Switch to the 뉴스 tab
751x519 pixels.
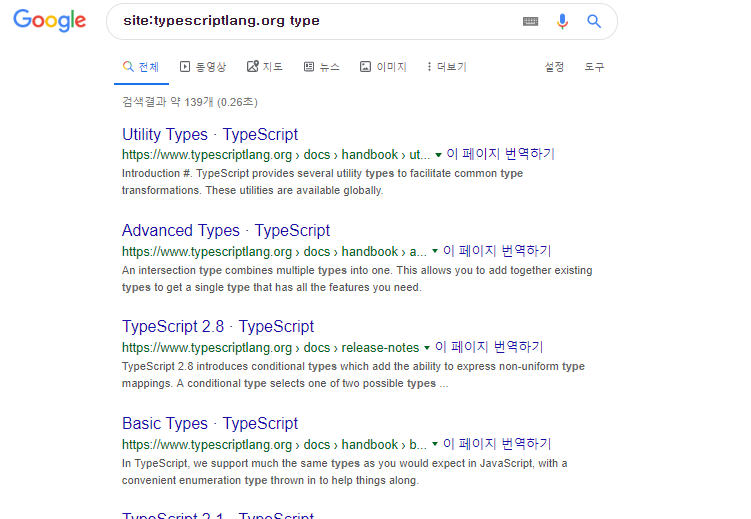[322, 67]
